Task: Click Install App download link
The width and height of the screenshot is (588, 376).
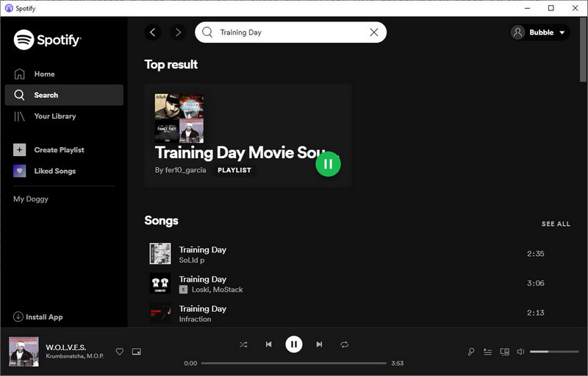Action: tap(38, 316)
